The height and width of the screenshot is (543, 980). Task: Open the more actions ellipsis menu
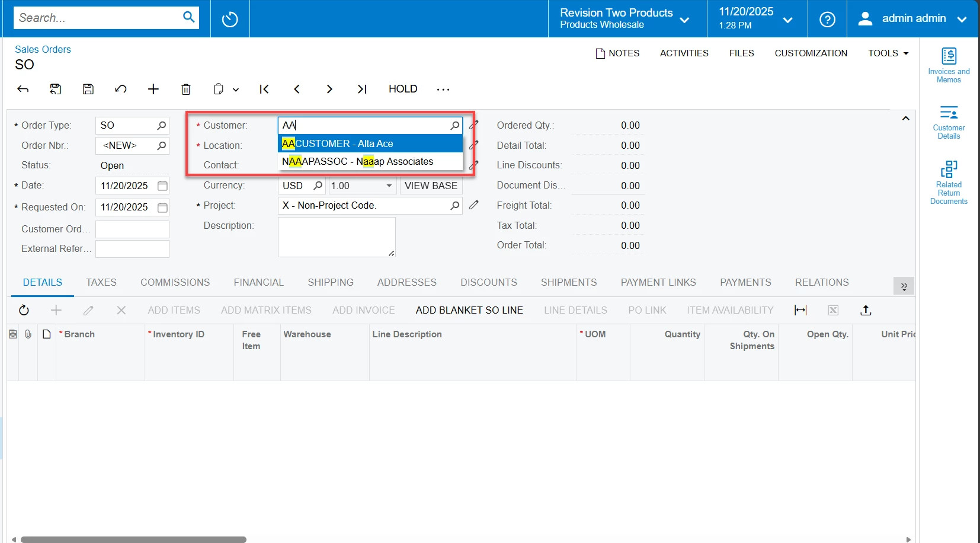pyautogui.click(x=443, y=89)
